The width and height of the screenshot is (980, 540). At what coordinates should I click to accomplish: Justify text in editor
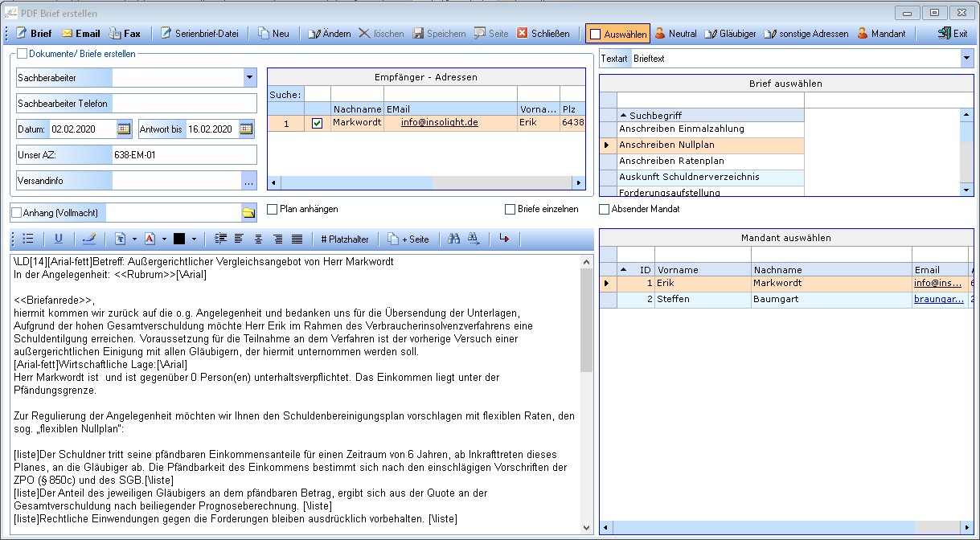pos(297,239)
